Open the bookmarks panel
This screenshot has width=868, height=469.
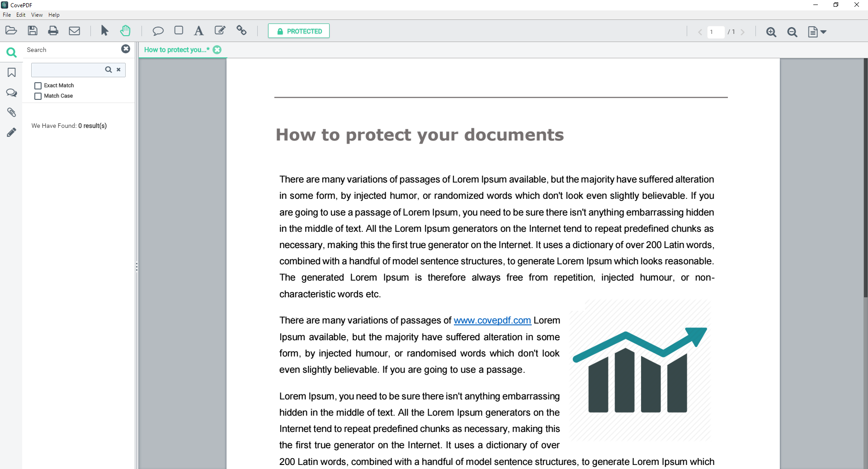pyautogui.click(x=12, y=73)
